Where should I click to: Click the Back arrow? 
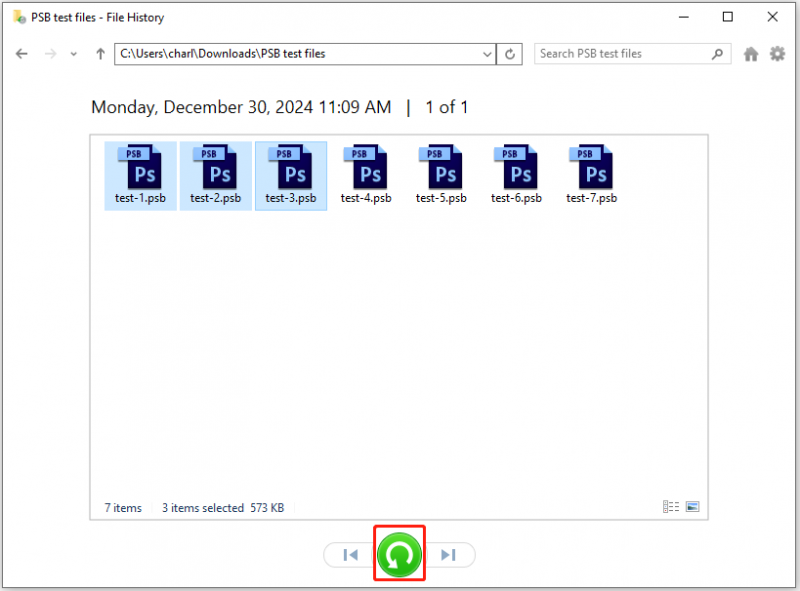point(21,54)
